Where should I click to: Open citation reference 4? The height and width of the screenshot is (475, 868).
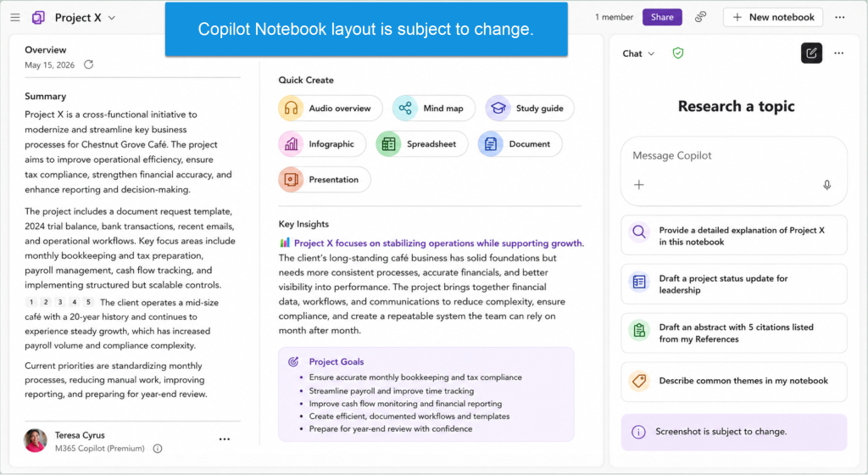pyautogui.click(x=75, y=302)
